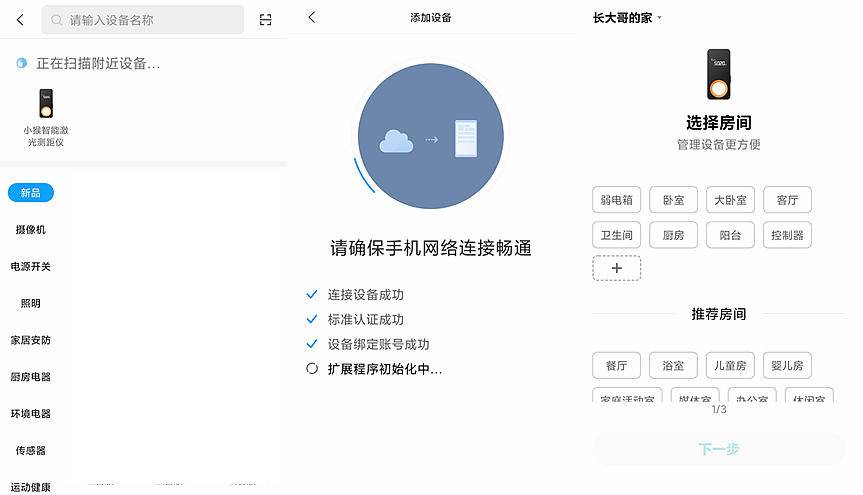The width and height of the screenshot is (863, 495).
Task: Click the 设备绑定账号成功 checkmark
Action: (x=312, y=344)
